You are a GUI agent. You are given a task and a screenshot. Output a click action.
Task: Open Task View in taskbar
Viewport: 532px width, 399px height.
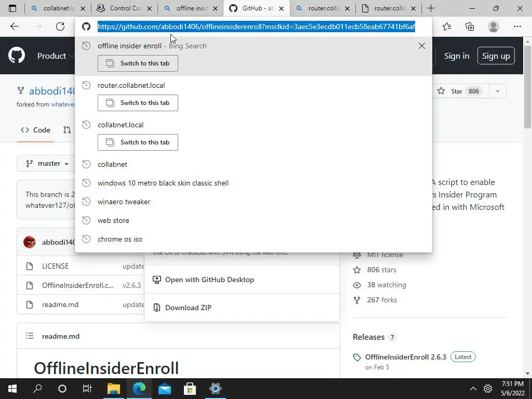(87, 389)
